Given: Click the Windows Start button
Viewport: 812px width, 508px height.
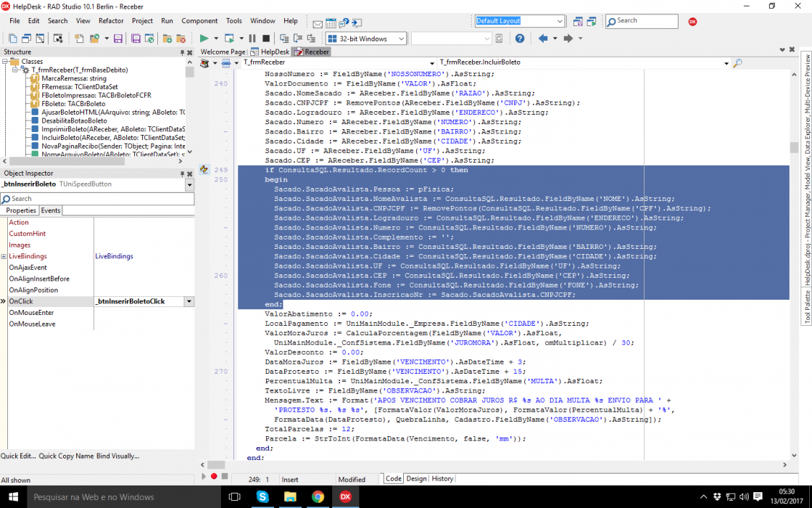Looking at the screenshot, I should coord(14,496).
